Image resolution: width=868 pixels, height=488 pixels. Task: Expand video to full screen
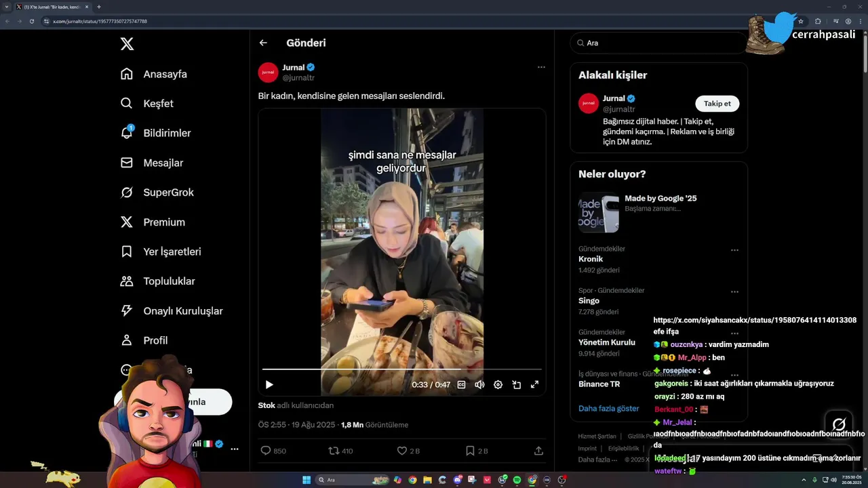(x=534, y=384)
